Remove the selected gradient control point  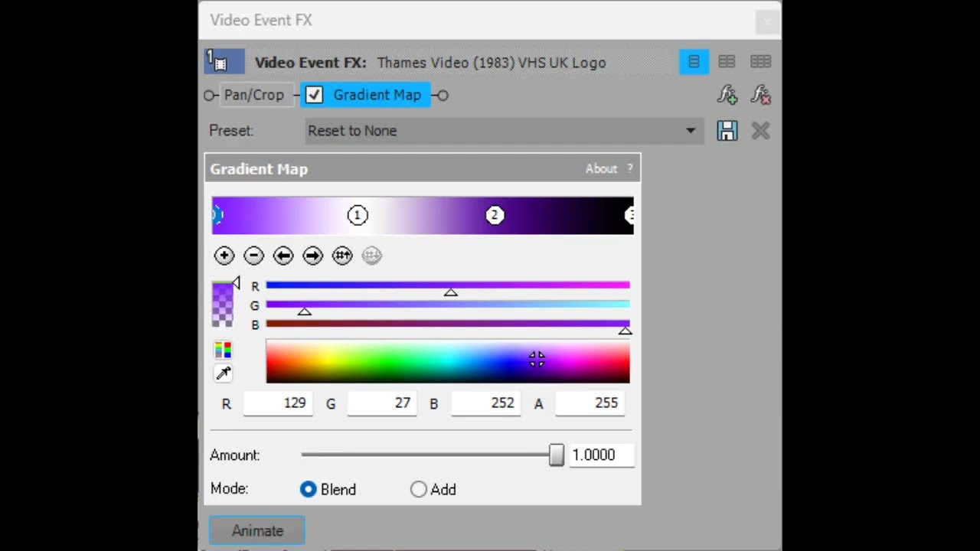coord(254,256)
